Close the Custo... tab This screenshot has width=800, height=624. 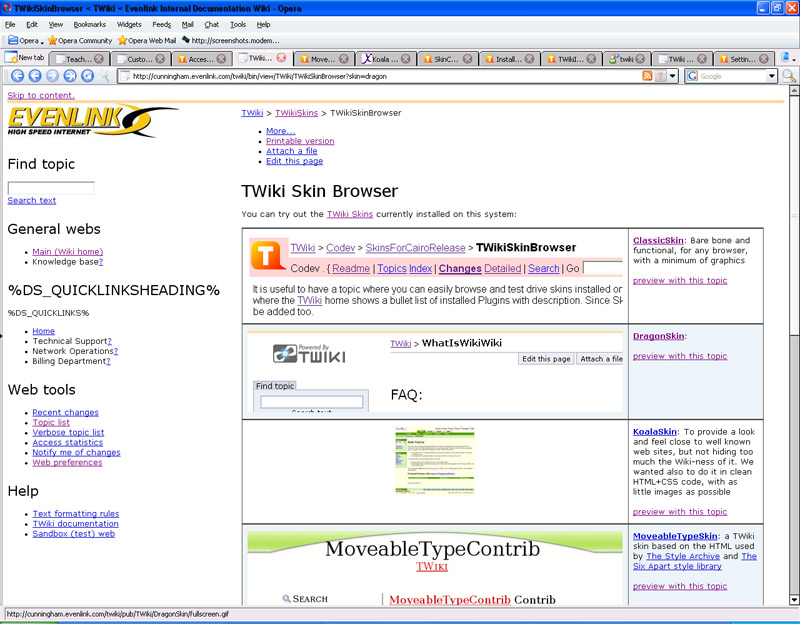pos(160,59)
